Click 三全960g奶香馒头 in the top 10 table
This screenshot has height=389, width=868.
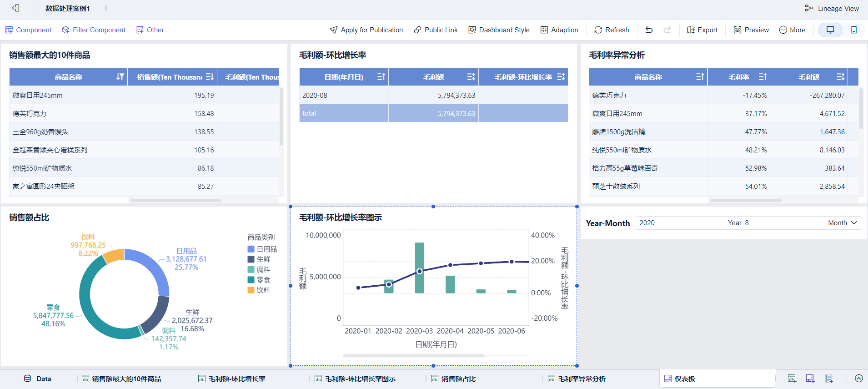(x=40, y=132)
